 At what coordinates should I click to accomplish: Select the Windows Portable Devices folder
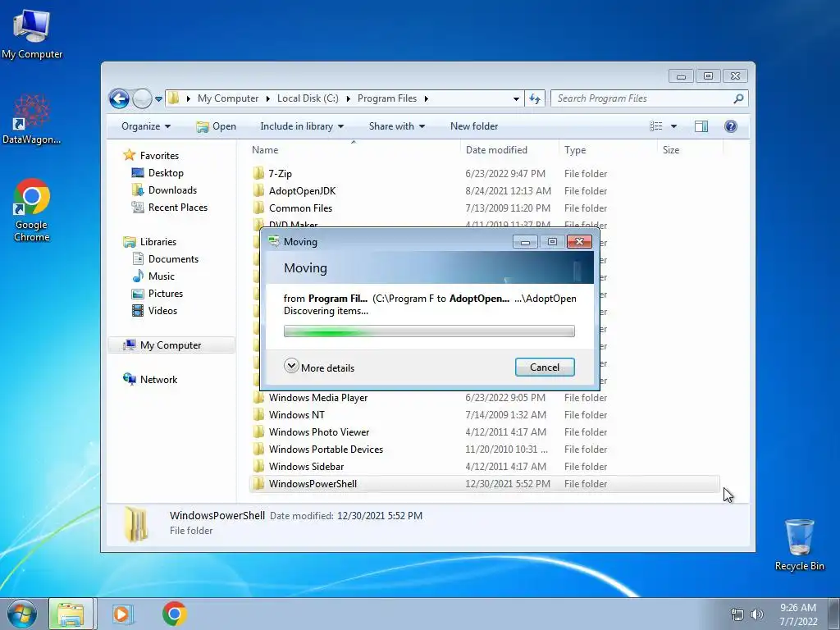pos(326,449)
